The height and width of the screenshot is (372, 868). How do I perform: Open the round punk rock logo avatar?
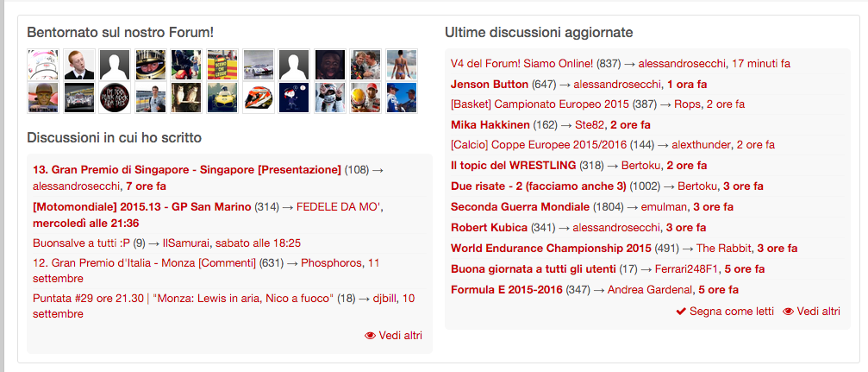click(x=115, y=97)
